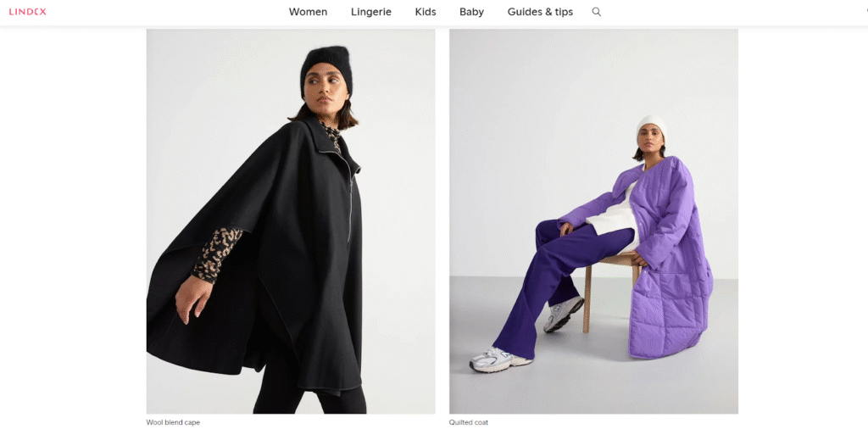Click the model's hand in the cape photo
The height and width of the screenshot is (429, 868).
pyautogui.click(x=194, y=299)
